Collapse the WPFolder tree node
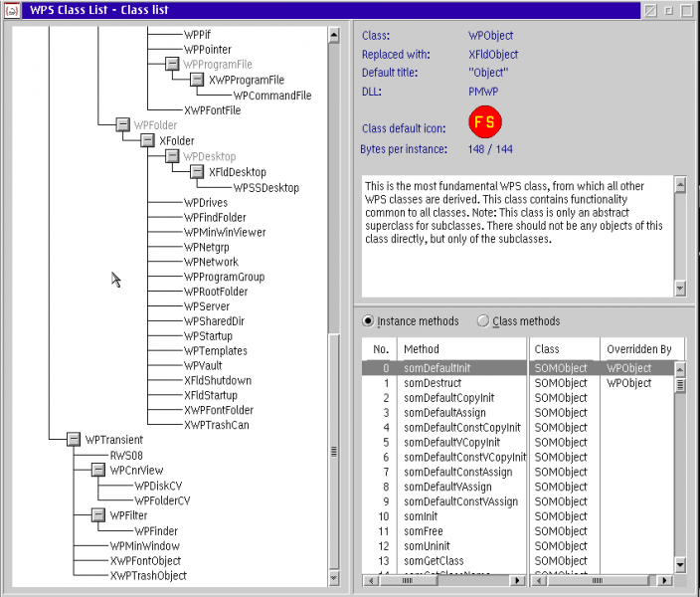The height and width of the screenshot is (597, 700). click(x=122, y=124)
